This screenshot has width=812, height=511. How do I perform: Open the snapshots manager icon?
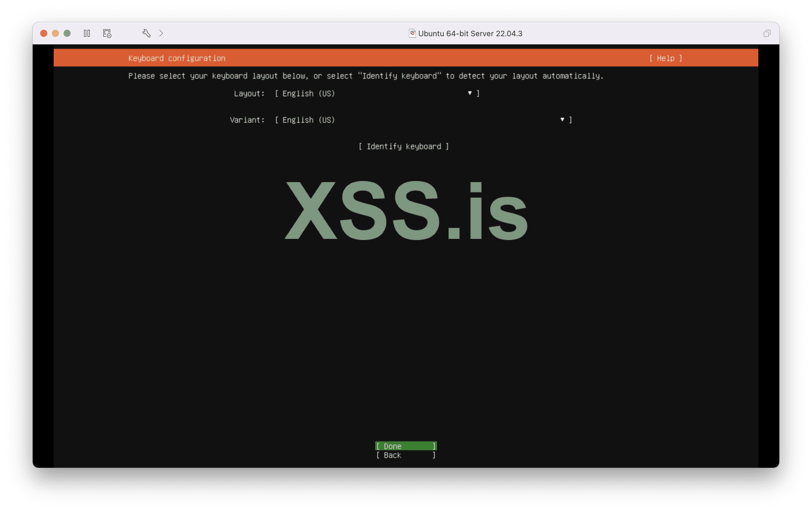(x=107, y=33)
